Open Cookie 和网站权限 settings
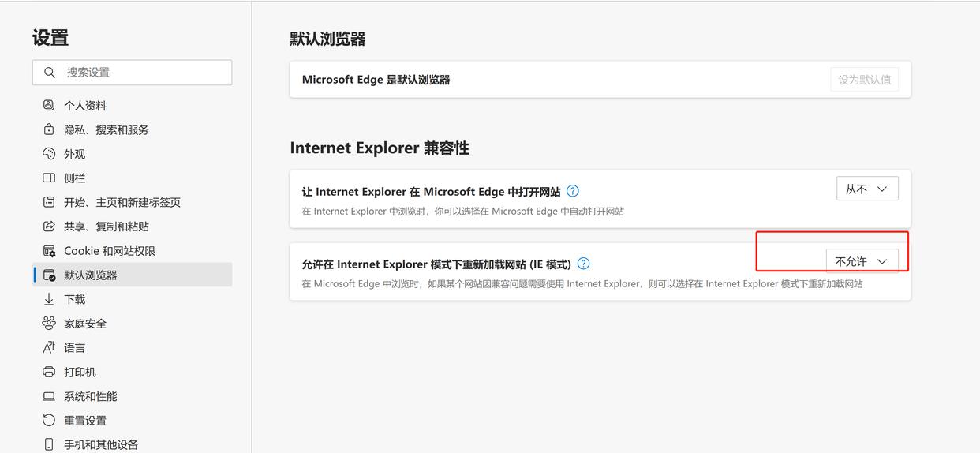 pos(133,251)
